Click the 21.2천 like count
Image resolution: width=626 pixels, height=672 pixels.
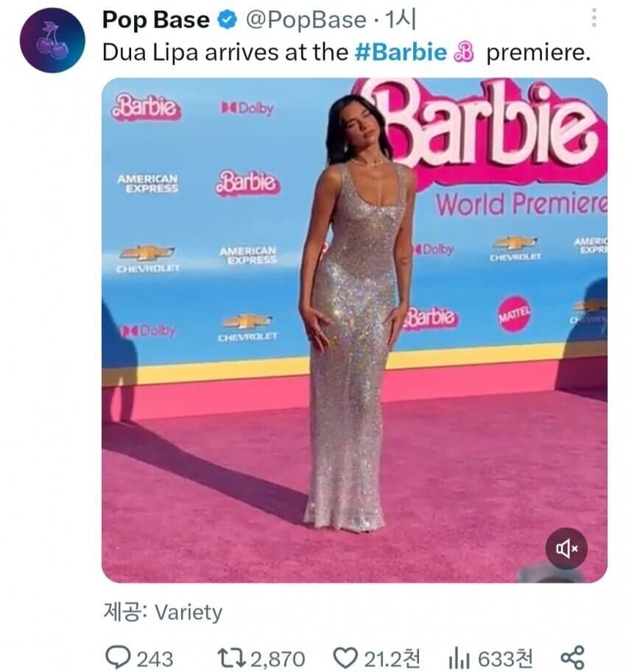pyautogui.click(x=393, y=658)
